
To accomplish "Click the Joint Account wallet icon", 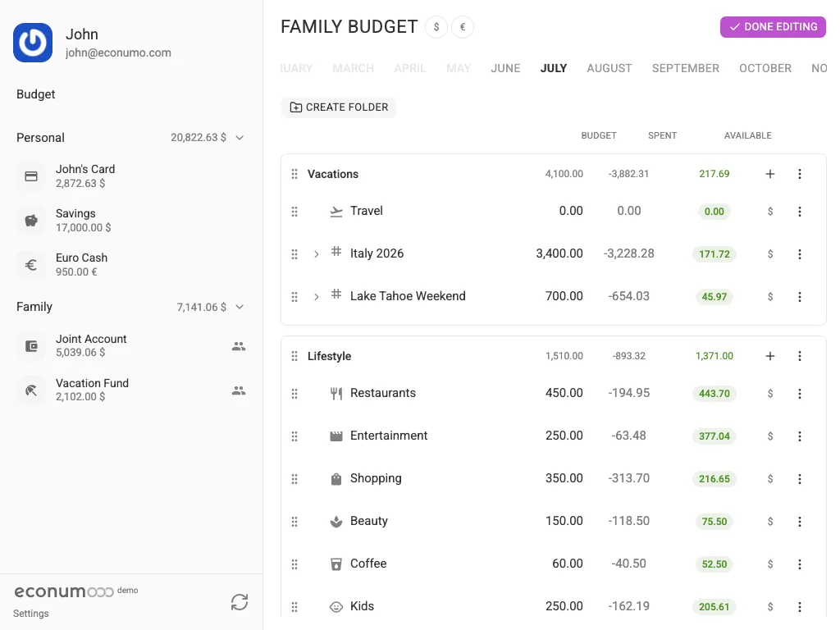I will (x=31, y=346).
